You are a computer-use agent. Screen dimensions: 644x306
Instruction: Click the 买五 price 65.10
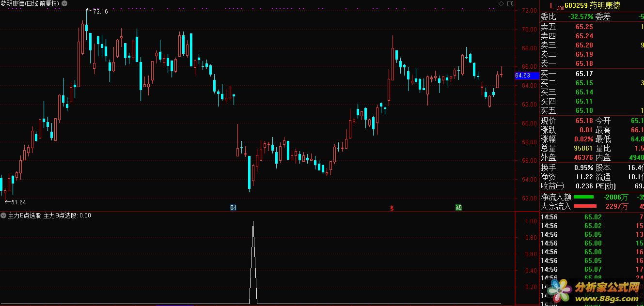[x=584, y=110]
